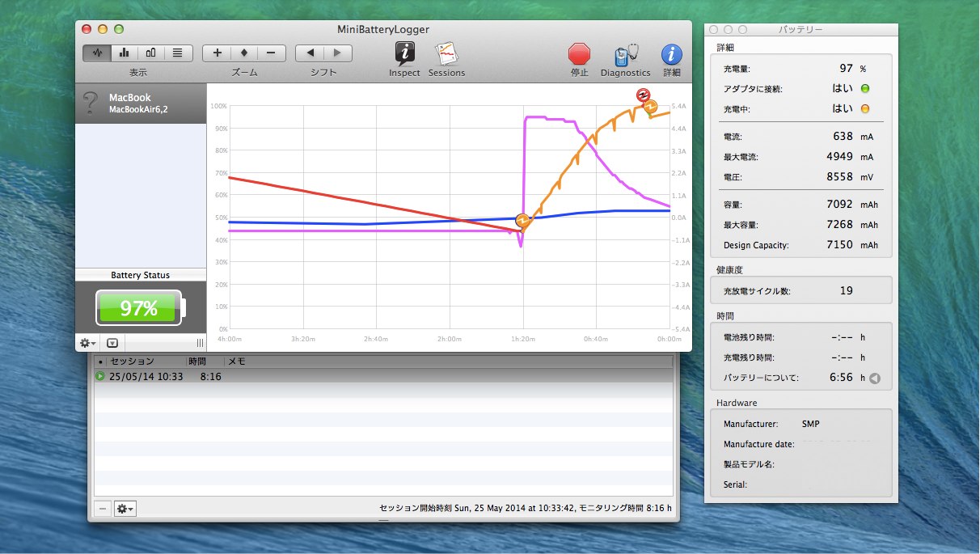Image resolution: width=980 pixels, height=554 pixels.
Task: Click the green アダプタに接続 indicator light
Action: pos(864,89)
